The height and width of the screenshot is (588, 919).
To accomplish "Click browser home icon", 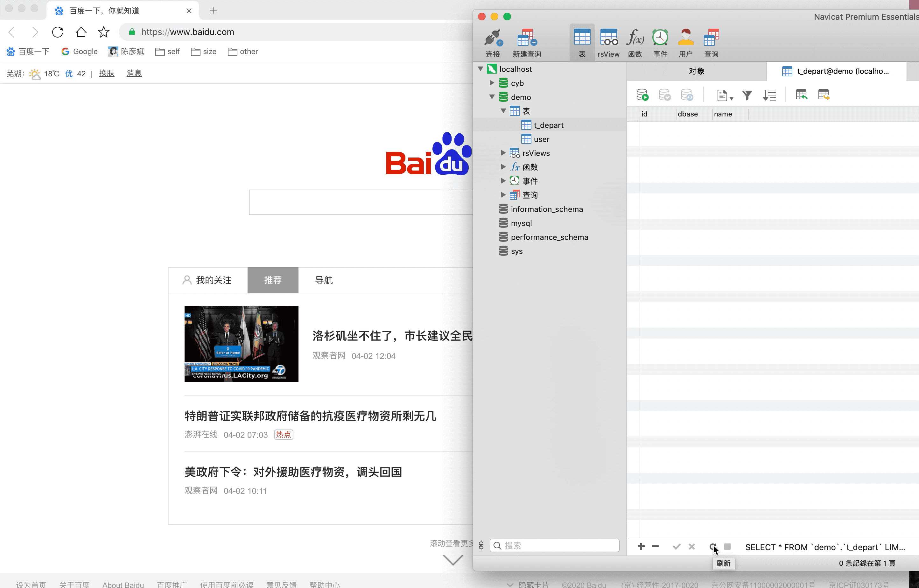I will click(x=81, y=32).
